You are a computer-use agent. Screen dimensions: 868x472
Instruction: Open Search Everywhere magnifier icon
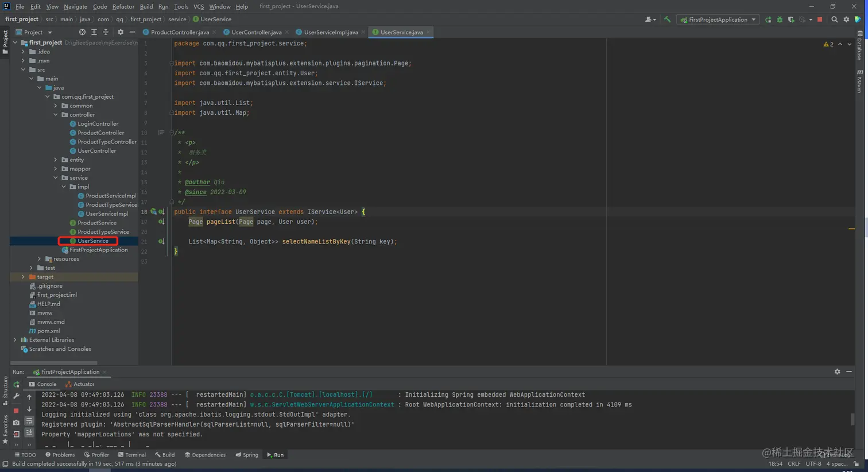point(835,20)
